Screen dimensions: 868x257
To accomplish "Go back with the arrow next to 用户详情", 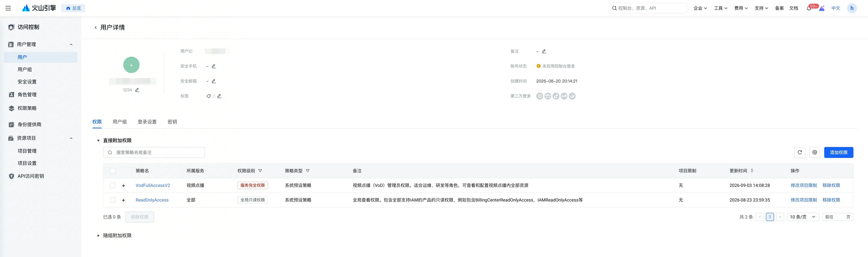I will (x=96, y=28).
